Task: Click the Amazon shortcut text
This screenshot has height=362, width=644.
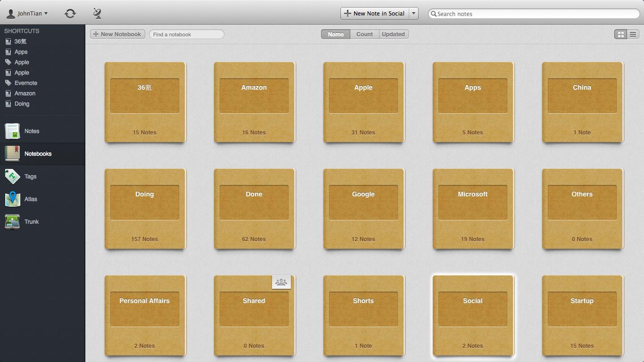Action: click(25, 93)
